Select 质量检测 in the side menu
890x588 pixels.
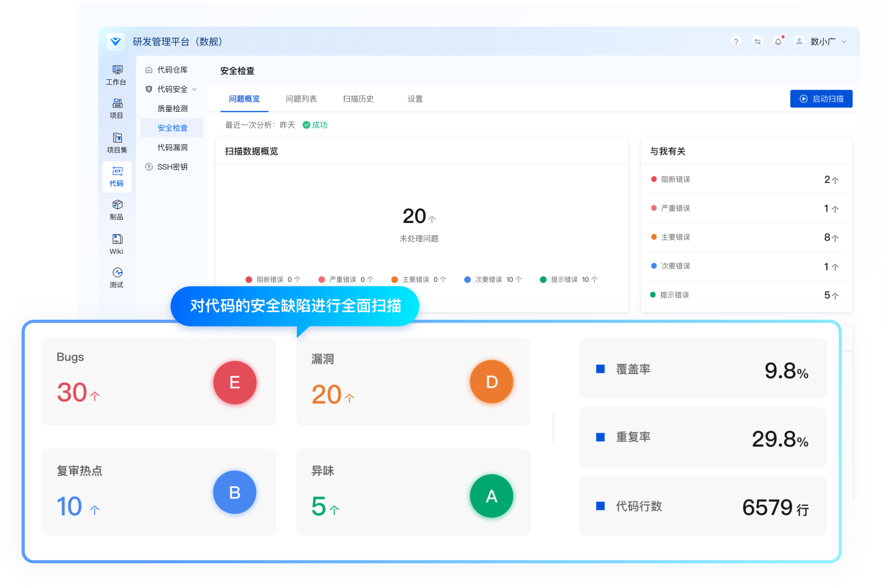tap(172, 109)
